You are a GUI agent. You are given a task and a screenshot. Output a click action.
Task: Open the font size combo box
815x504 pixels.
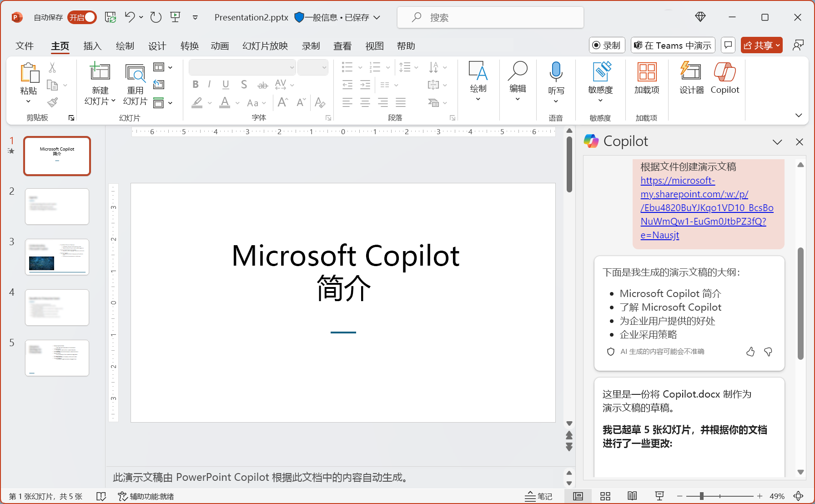pyautogui.click(x=313, y=67)
